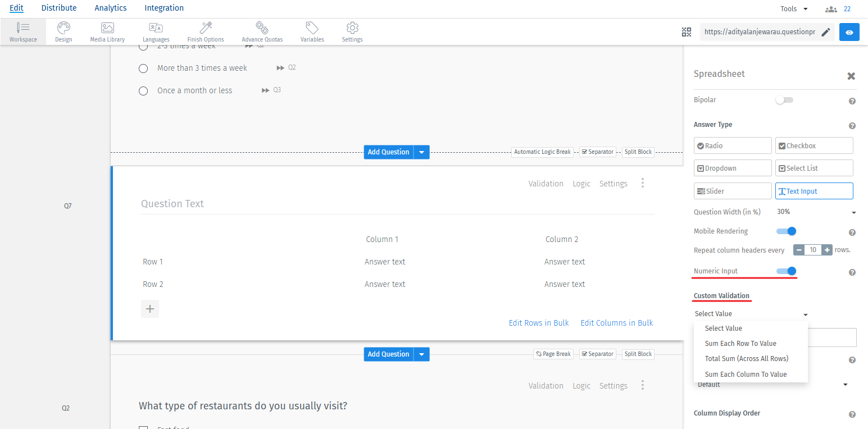Open the Media Library

point(107,32)
